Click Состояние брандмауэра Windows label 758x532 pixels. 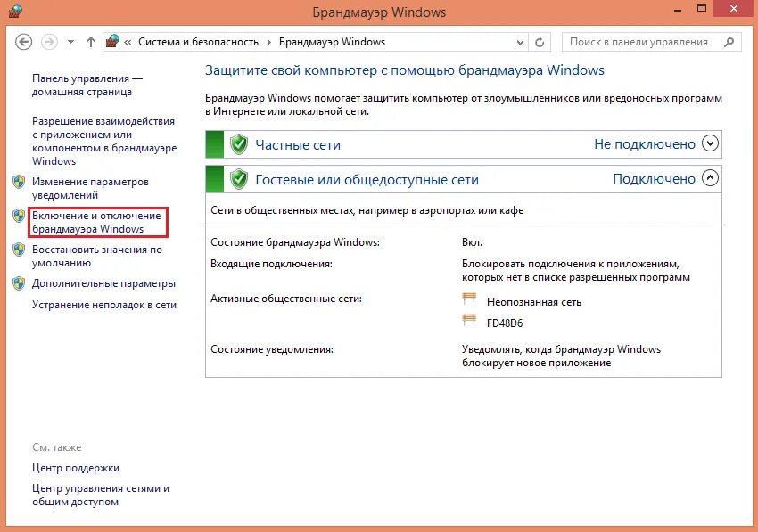tap(295, 242)
